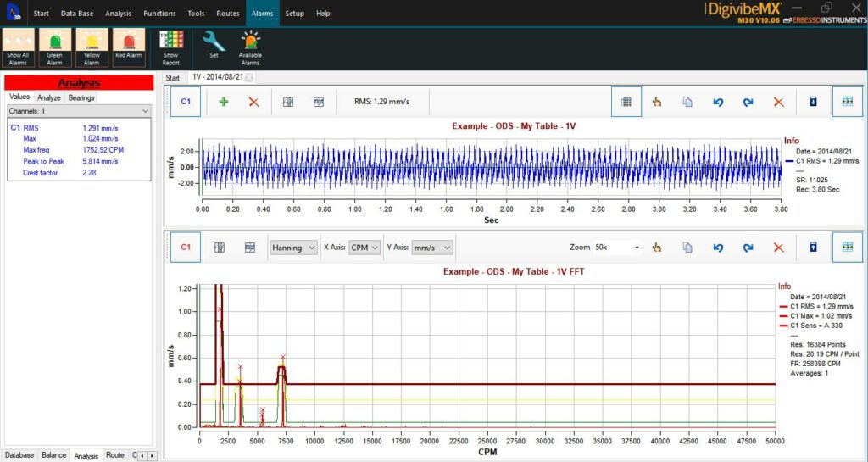
Task: Click Crest factor value 2.28
Action: [89, 173]
